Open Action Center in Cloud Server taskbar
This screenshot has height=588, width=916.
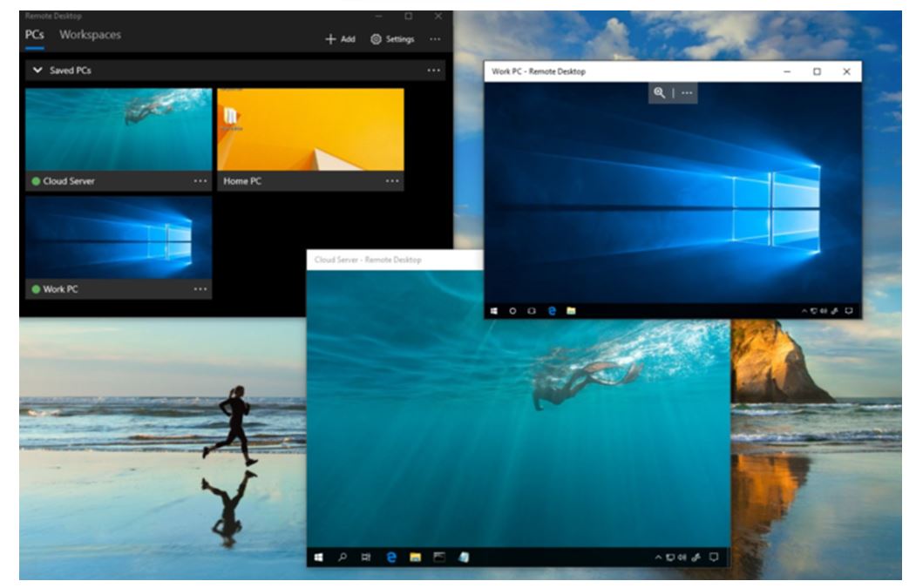point(714,558)
